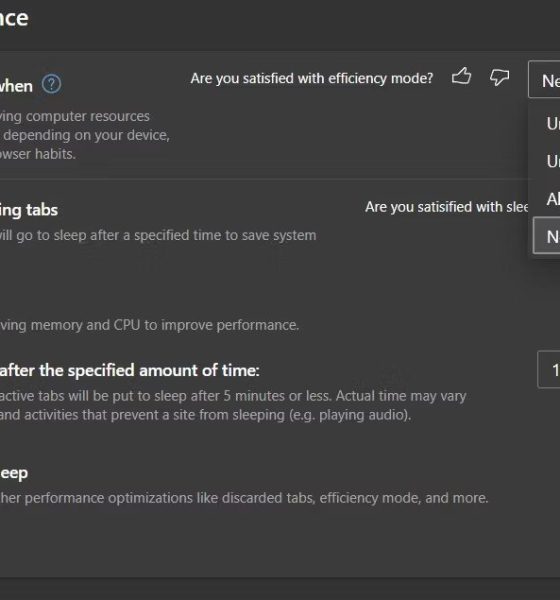Open the efficiency mode dropdown showing 'Ne'
This screenshot has width=560, height=600.
544,80
